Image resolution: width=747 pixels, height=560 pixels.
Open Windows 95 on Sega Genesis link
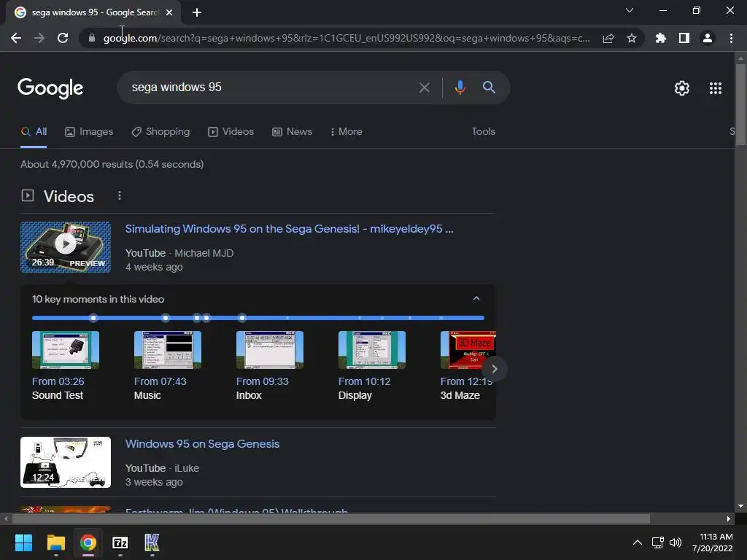click(203, 444)
